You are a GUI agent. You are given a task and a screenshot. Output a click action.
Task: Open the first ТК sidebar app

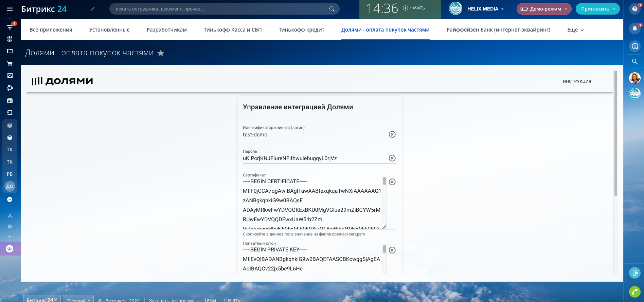[x=10, y=150]
